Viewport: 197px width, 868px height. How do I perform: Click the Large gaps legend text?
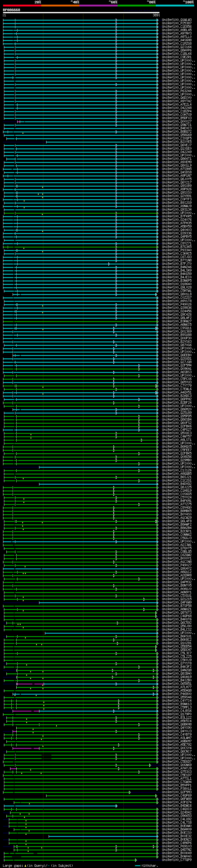38,865
